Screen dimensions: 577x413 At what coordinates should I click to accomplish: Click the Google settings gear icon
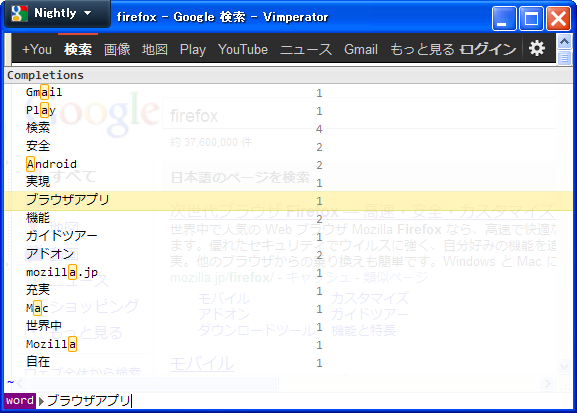tap(537, 49)
